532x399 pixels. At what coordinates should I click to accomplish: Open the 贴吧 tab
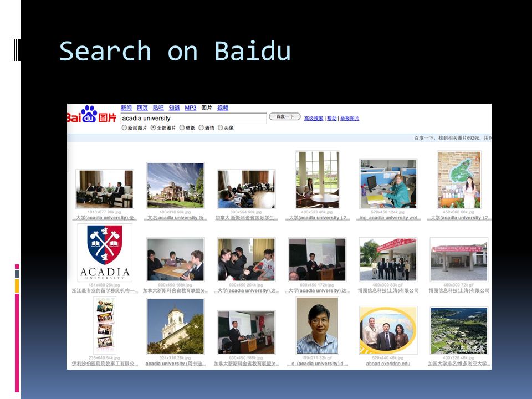tap(158, 108)
